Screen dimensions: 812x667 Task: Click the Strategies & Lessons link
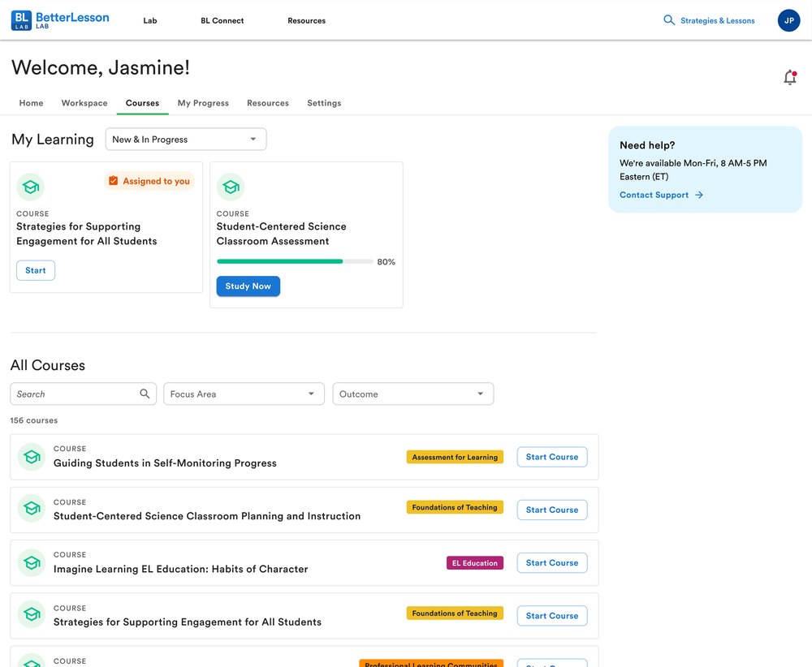(717, 21)
